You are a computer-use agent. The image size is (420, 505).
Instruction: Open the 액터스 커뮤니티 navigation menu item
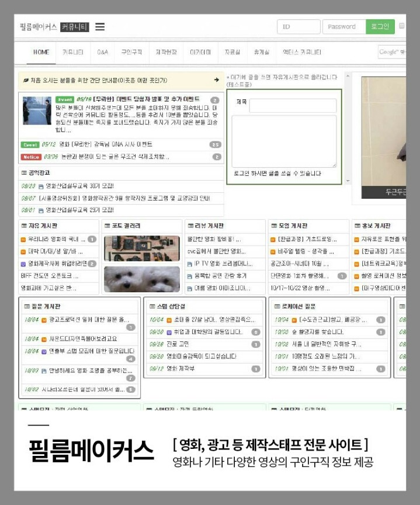coord(302,52)
